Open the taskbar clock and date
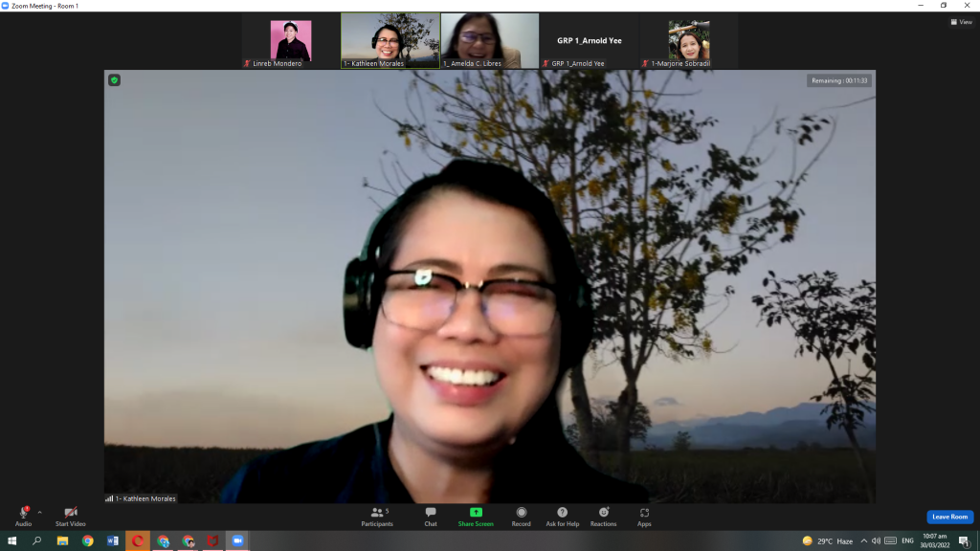Viewport: 980px width, 551px height. (934, 541)
